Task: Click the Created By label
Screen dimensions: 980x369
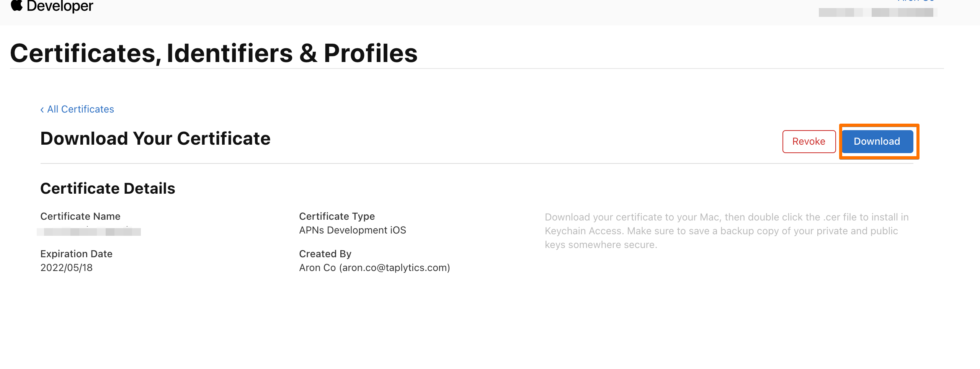Action: point(325,254)
